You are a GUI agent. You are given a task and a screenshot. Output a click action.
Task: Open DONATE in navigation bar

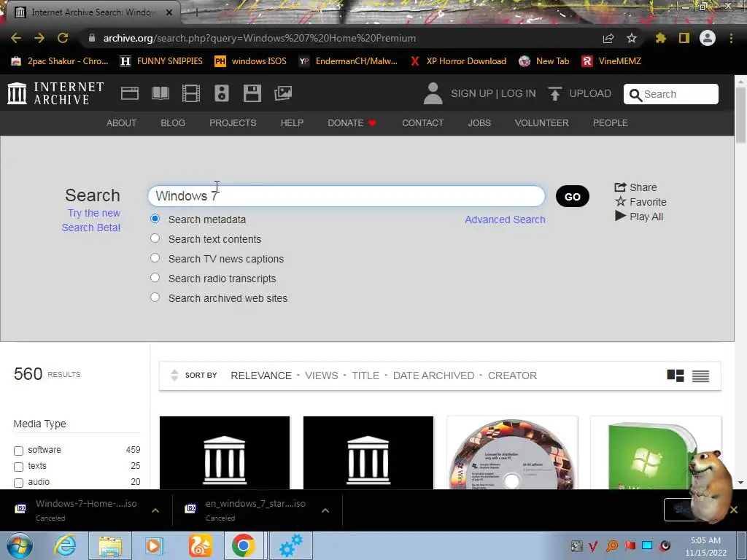tap(352, 122)
